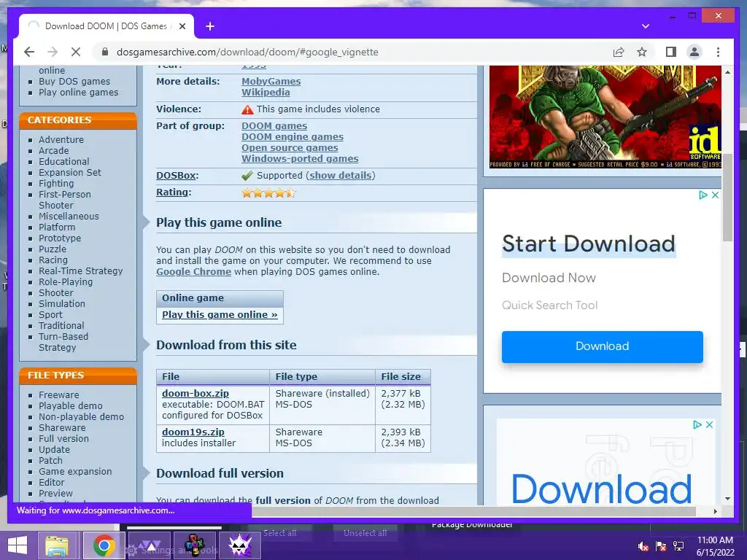Open the Full version file type

63,438
